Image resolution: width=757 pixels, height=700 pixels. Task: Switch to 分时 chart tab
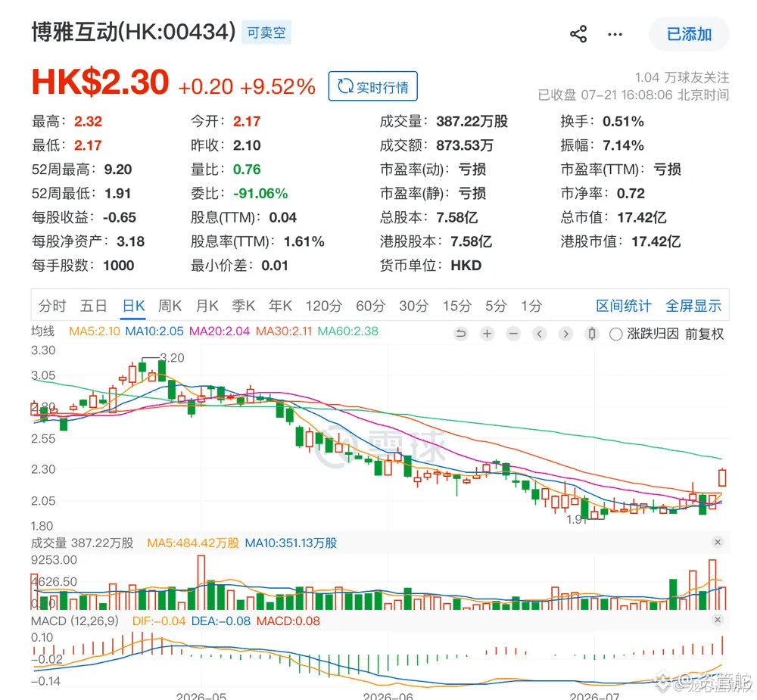(x=53, y=306)
